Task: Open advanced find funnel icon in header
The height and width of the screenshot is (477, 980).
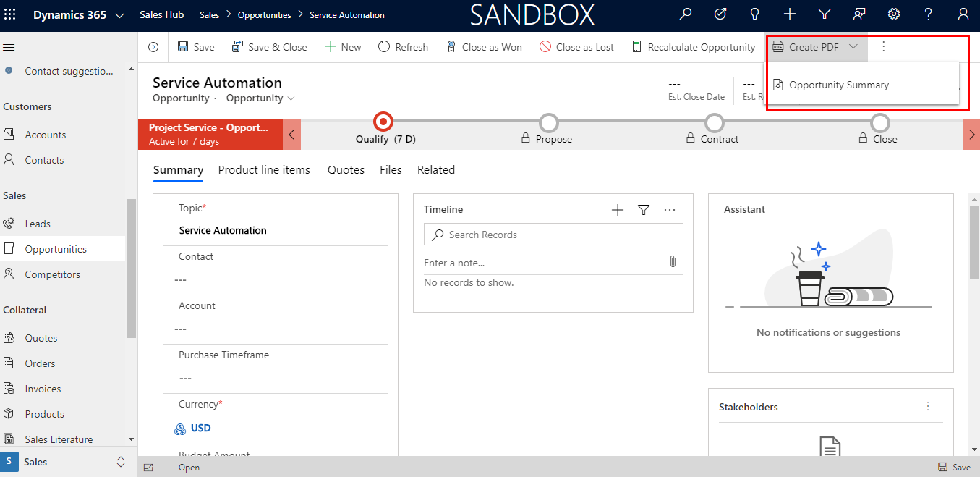Action: click(825, 14)
